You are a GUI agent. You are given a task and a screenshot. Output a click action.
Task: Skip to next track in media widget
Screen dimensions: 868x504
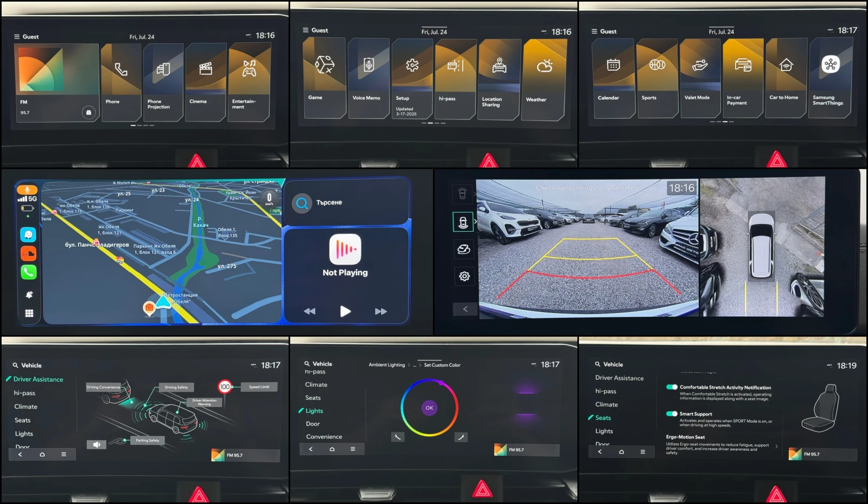381,311
